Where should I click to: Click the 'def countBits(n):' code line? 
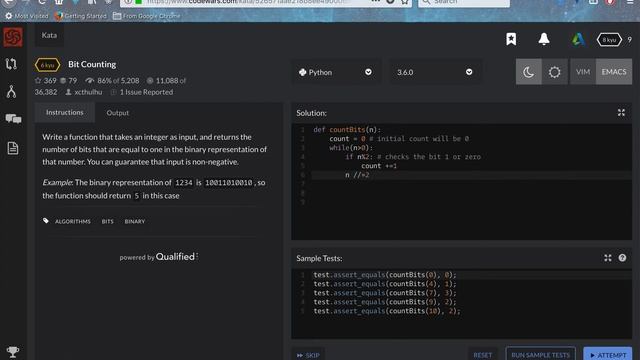pyautogui.click(x=347, y=130)
